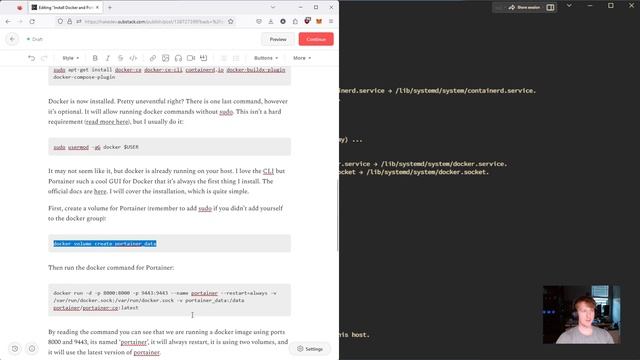Insert a code block with the code icon

coord(133,58)
